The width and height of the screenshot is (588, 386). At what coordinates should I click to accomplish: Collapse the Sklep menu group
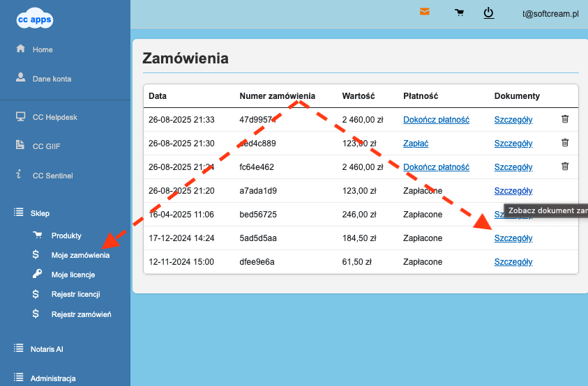tap(40, 213)
